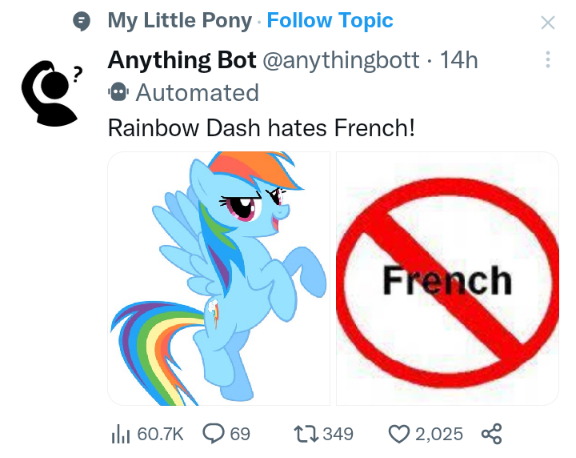The image size is (576, 458).
Task: Retweet using the arrows icon
Action: pos(306,434)
